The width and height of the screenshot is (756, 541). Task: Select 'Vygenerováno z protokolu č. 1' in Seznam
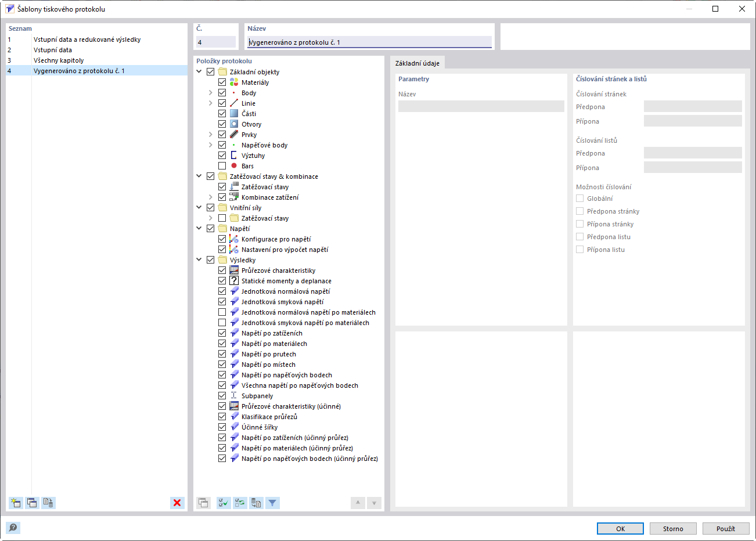(97, 71)
